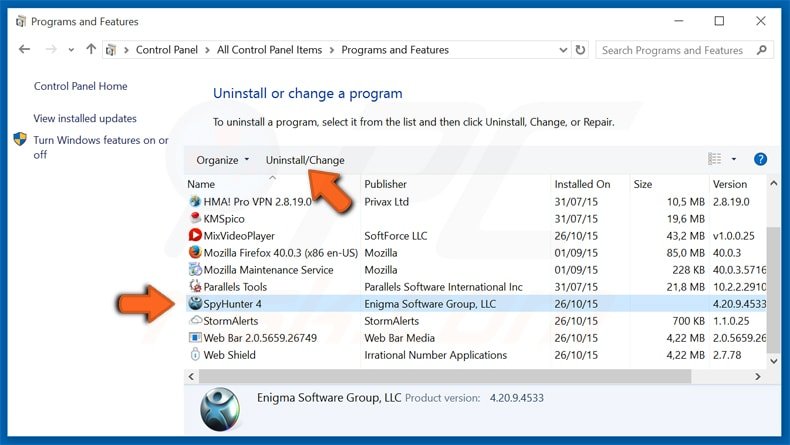Viewport: 790px width, 445px height.
Task: Click the scroll left arrow
Action: pos(191,376)
